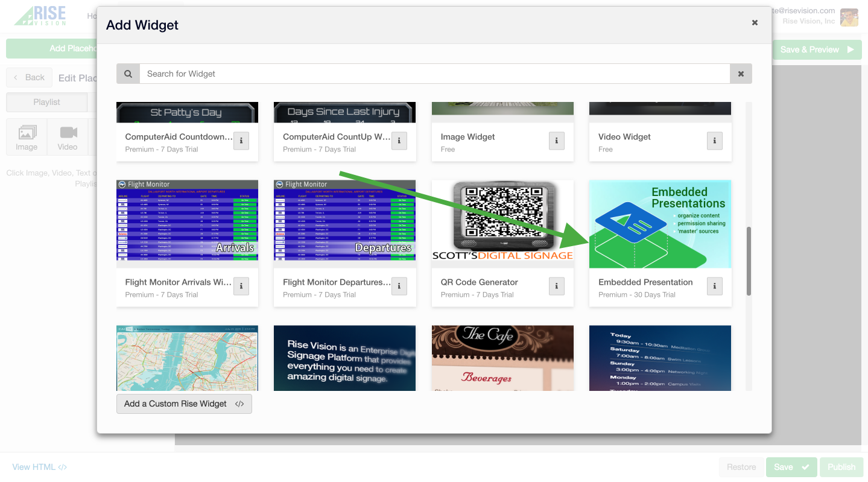Select the Flight Monitor Arrivals thumbnail
The height and width of the screenshot is (482, 868).
pyautogui.click(x=187, y=224)
